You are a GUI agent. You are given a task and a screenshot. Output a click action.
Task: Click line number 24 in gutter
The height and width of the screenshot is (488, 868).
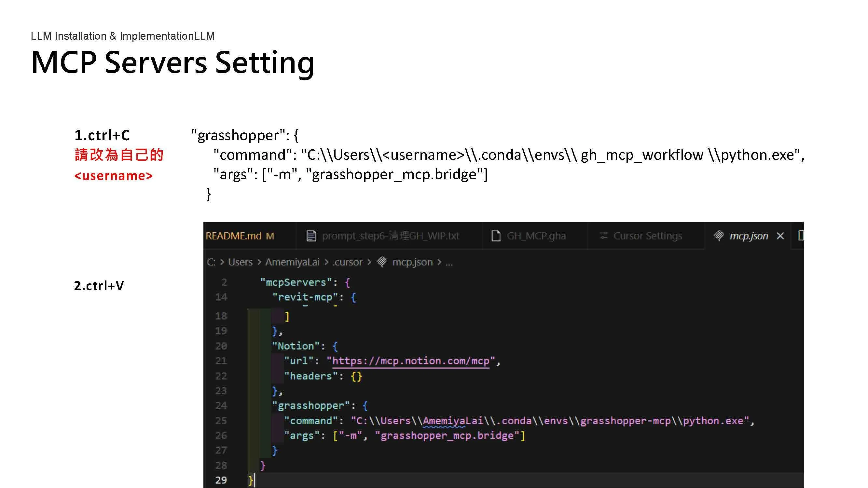click(221, 405)
